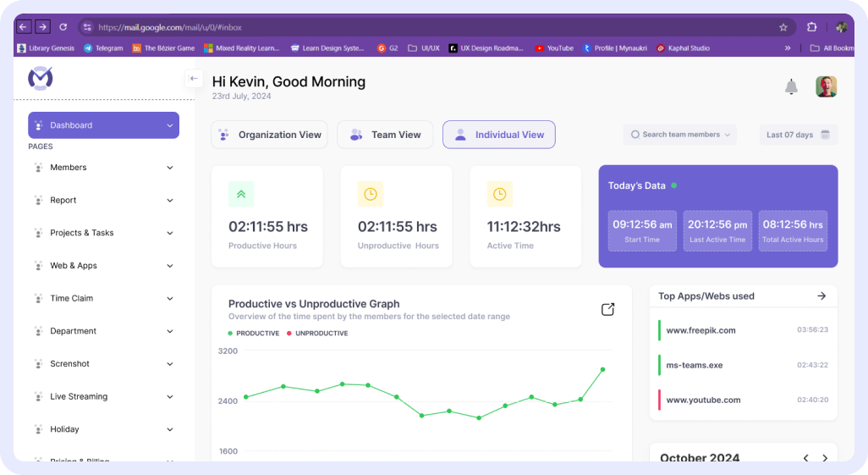Viewport: 868px width, 475px height.
Task: Bookmark page with the star icon
Action: pos(783,27)
